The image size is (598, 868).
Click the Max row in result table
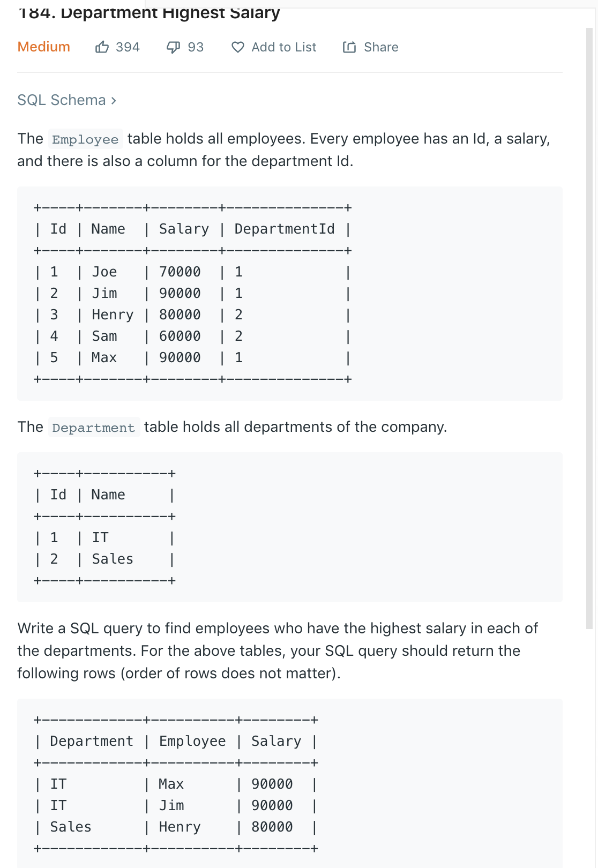[x=176, y=784]
